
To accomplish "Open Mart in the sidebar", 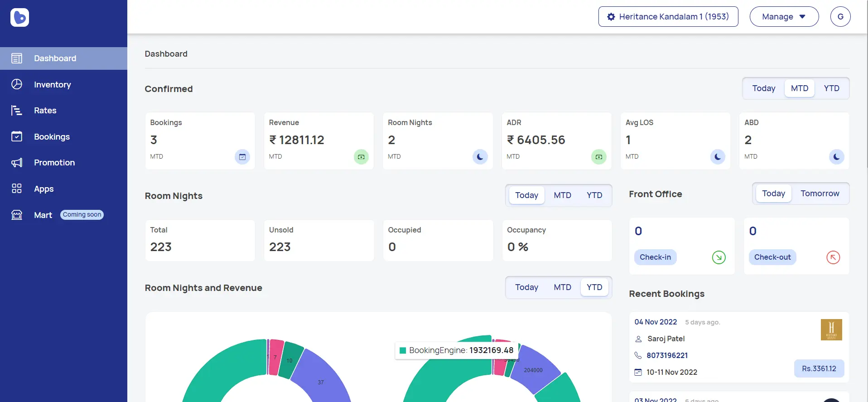I will point(63,215).
